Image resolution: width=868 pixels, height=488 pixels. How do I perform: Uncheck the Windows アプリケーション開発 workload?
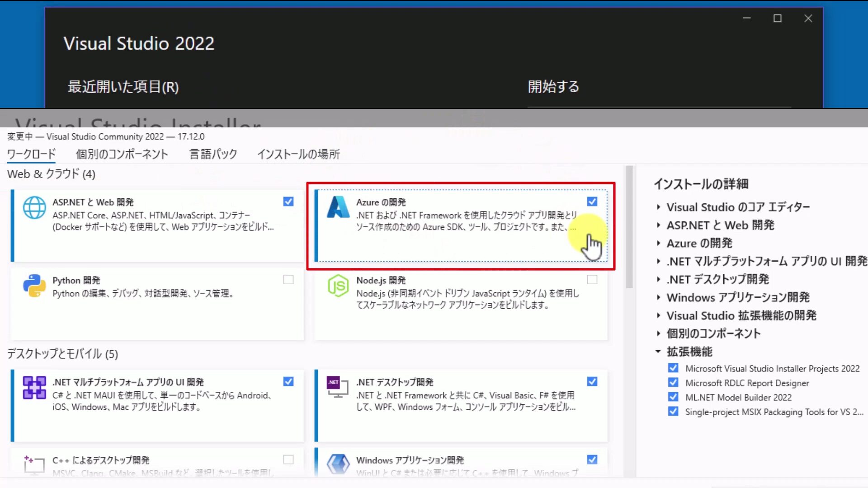click(x=592, y=460)
